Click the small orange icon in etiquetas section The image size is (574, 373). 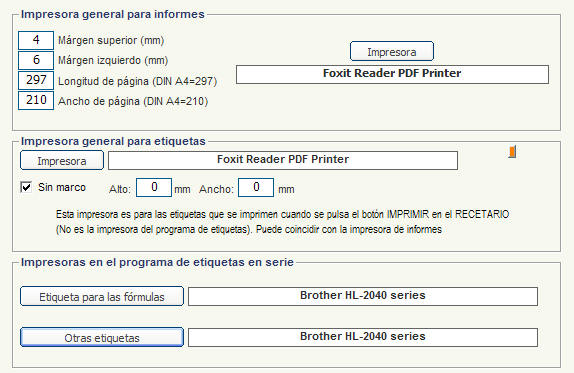[x=512, y=152]
